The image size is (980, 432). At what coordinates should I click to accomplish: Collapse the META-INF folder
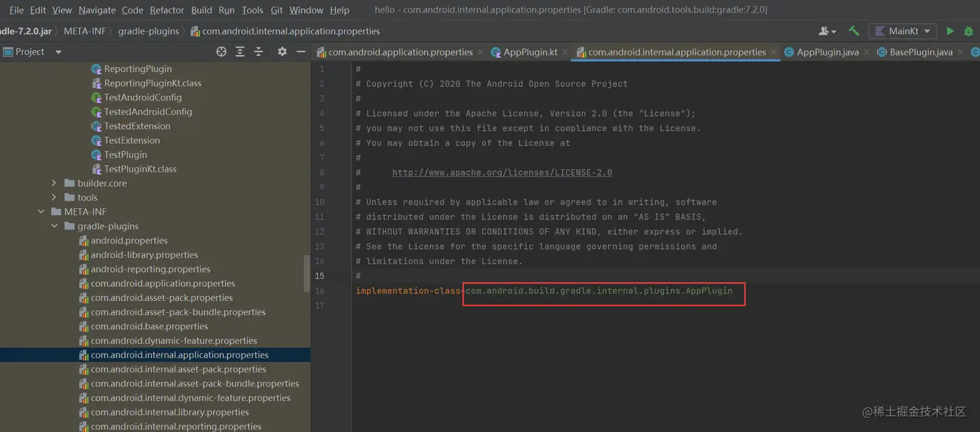41,211
